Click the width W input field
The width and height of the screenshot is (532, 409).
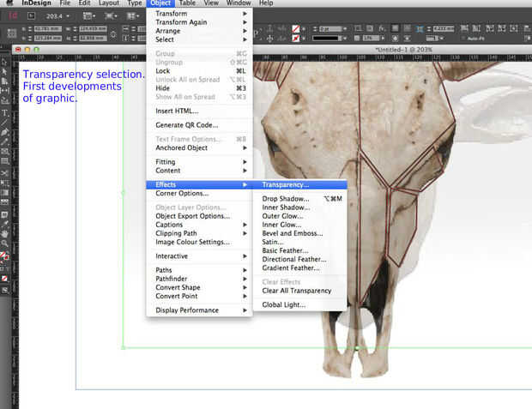(93, 29)
